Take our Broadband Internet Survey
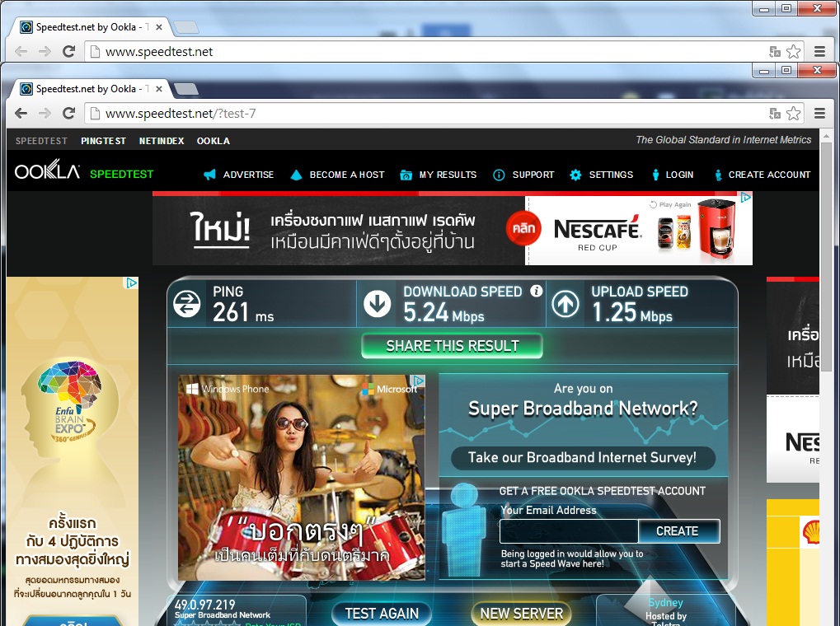The height and width of the screenshot is (626, 840). pyautogui.click(x=583, y=458)
